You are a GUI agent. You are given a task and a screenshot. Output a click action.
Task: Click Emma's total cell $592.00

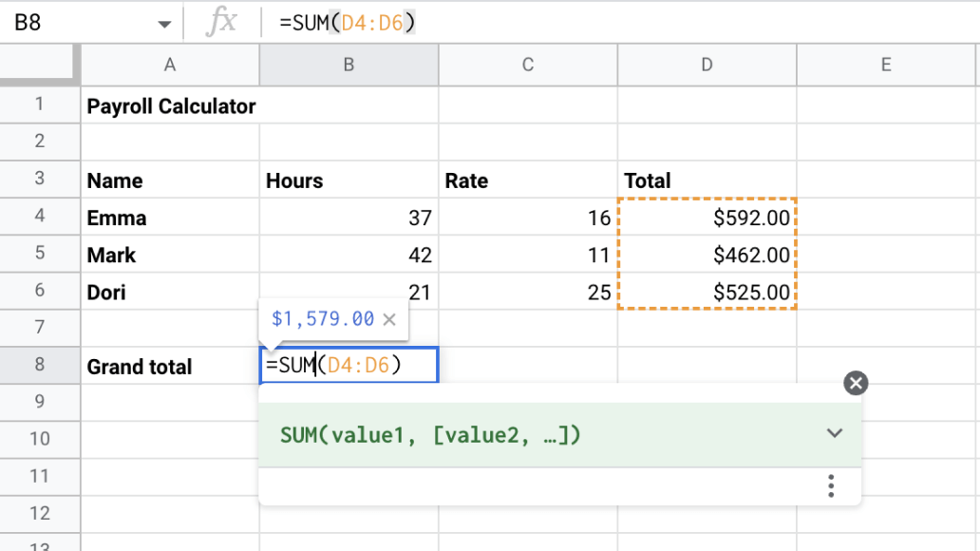(707, 218)
